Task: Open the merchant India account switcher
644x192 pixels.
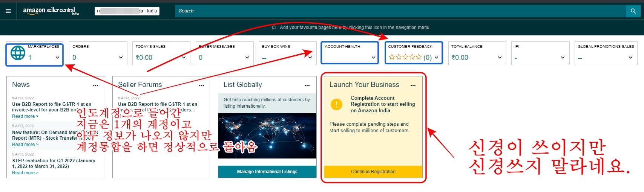Action: click(127, 11)
